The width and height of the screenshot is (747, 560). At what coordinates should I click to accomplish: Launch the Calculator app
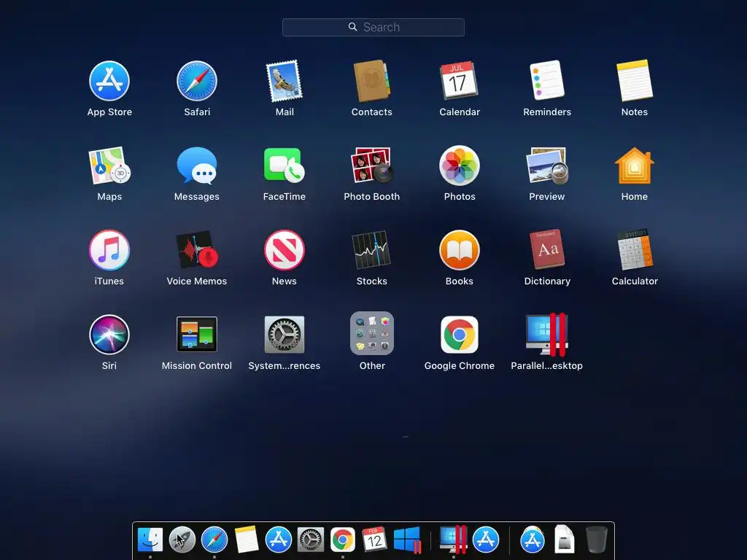pyautogui.click(x=635, y=249)
